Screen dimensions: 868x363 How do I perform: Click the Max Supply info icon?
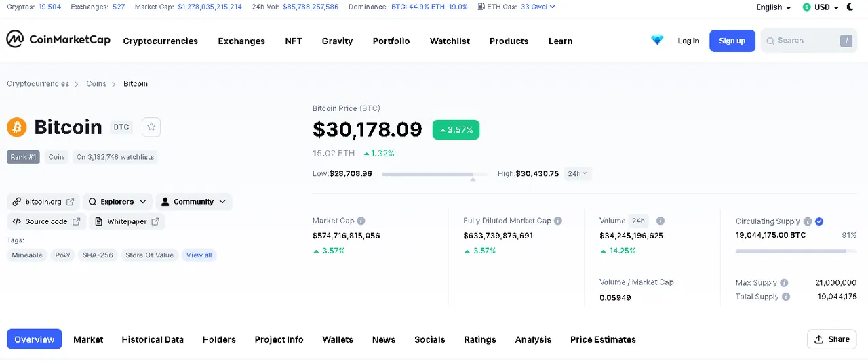point(784,283)
